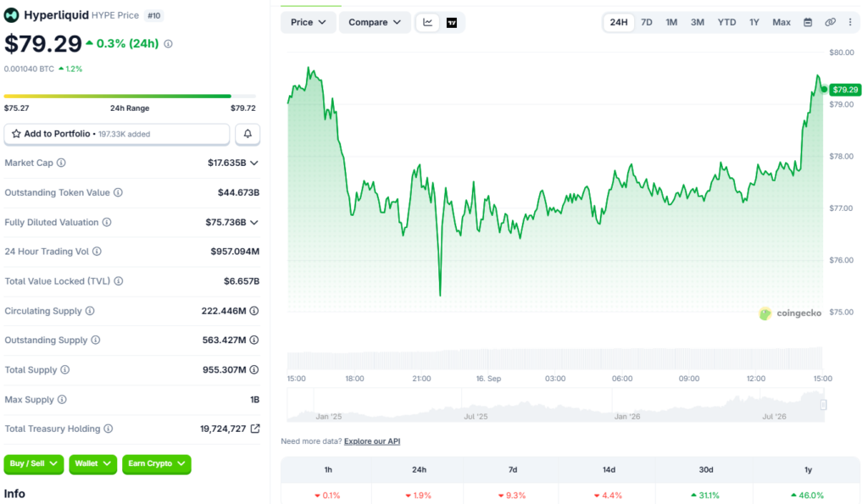Viewport: 868px width, 504px height.
Task: Open the Compare dropdown
Action: 375,23
